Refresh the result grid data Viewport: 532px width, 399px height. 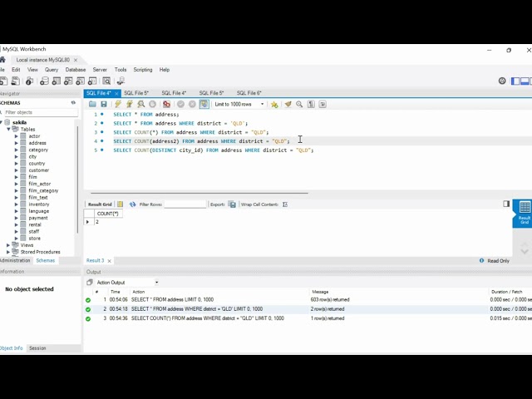point(133,204)
